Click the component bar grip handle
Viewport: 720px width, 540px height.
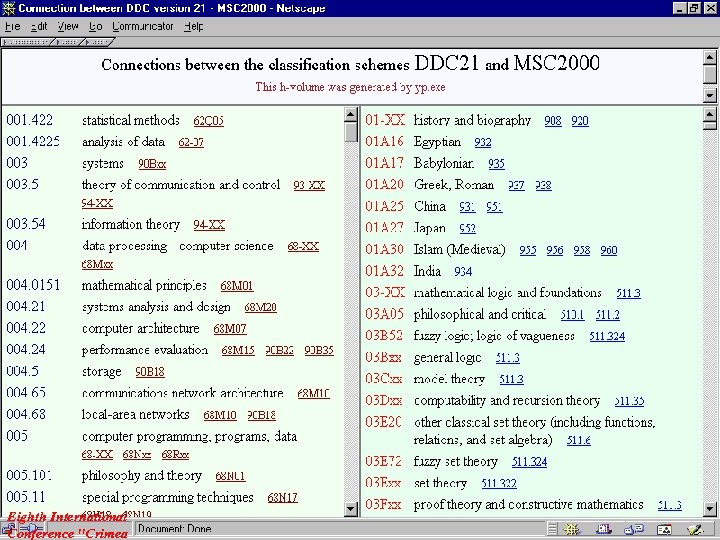click(x=552, y=529)
